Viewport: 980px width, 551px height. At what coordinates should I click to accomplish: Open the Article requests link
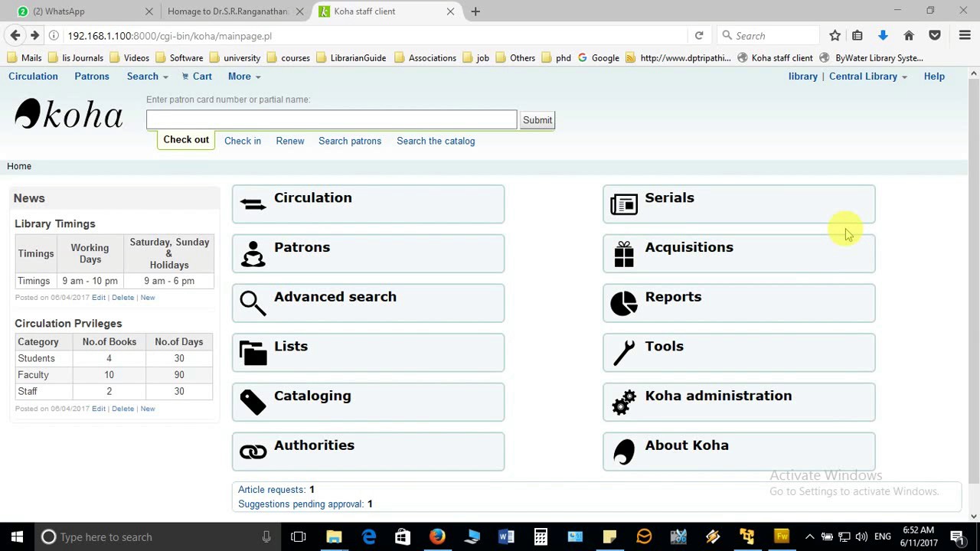click(x=271, y=490)
